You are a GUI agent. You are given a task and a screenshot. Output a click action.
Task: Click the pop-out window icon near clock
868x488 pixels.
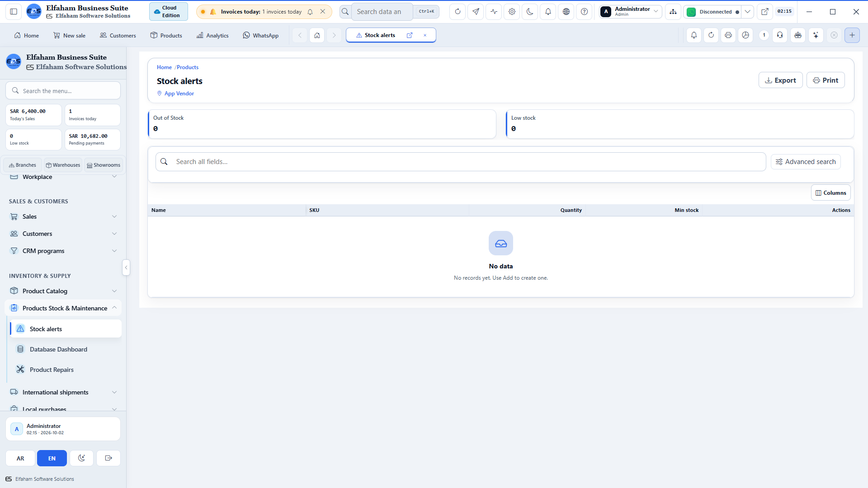click(764, 12)
